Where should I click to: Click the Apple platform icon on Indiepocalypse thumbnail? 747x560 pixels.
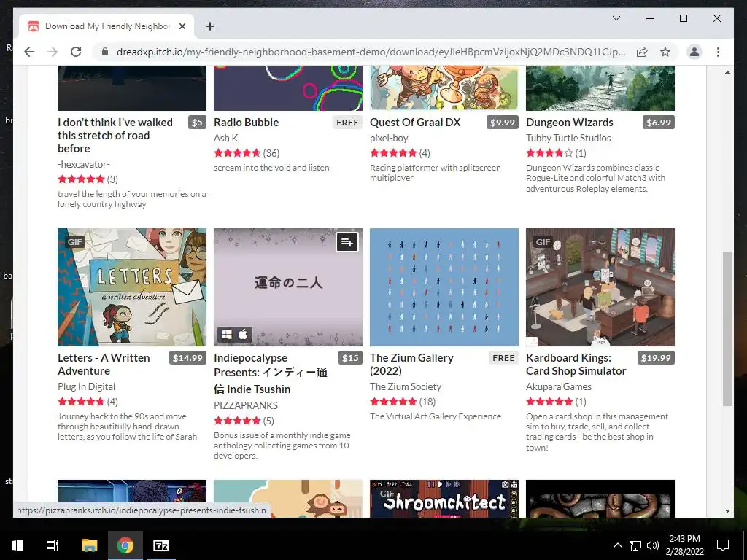[x=243, y=334]
